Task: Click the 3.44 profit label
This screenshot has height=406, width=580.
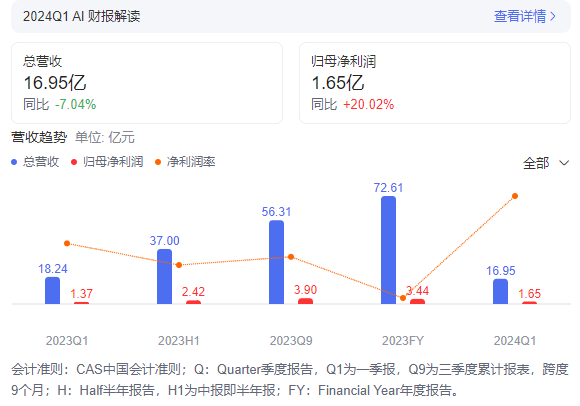Action: pyautogui.click(x=418, y=291)
